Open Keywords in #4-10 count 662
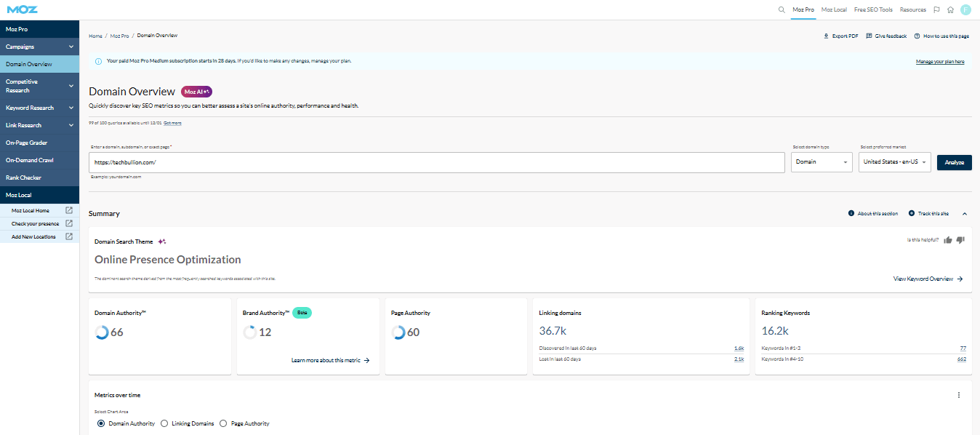980x435 pixels. click(x=961, y=359)
